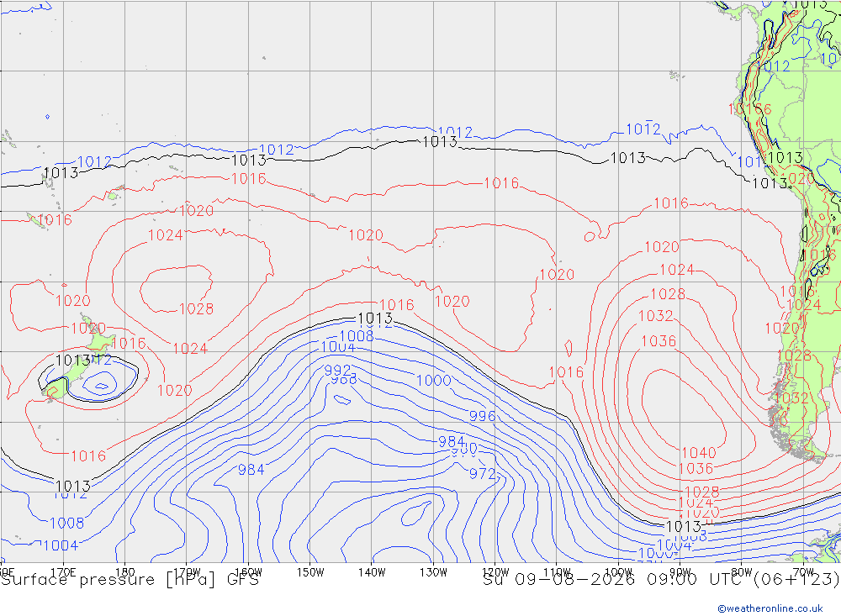Click the 1013 black isobar label near 140W mid-map
The height and width of the screenshot is (616, 841).
pyautogui.click(x=375, y=318)
